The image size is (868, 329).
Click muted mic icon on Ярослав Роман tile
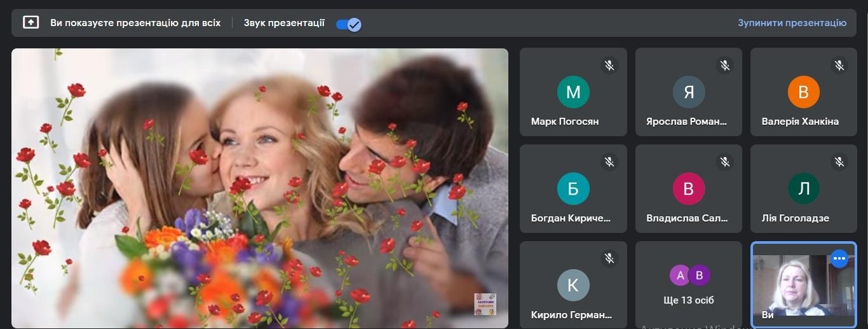pyautogui.click(x=724, y=65)
